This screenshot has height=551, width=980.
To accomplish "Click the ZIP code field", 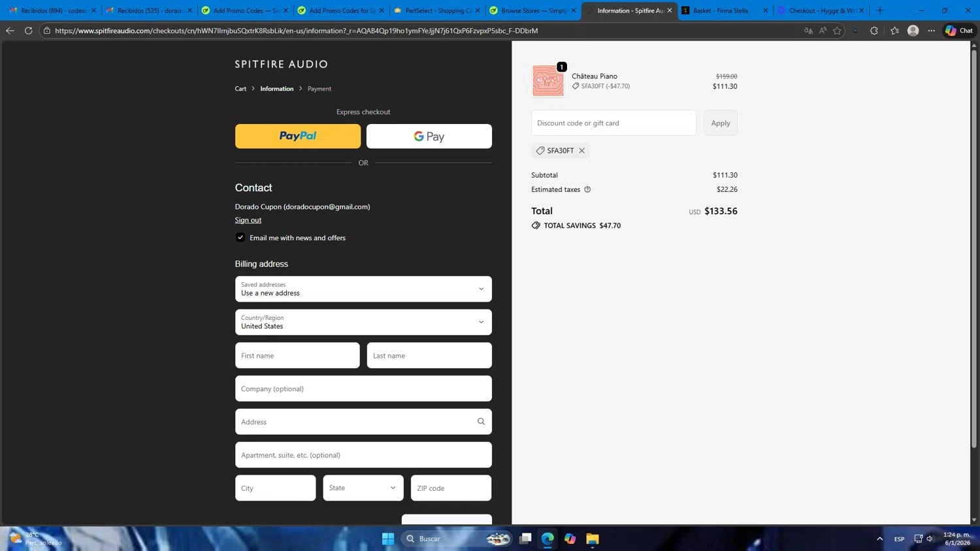I will click(451, 488).
